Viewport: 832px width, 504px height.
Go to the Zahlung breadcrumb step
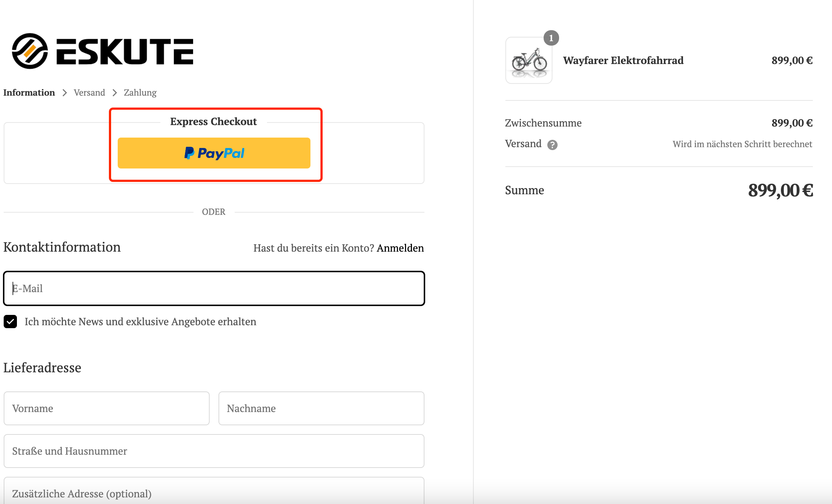[x=140, y=93]
